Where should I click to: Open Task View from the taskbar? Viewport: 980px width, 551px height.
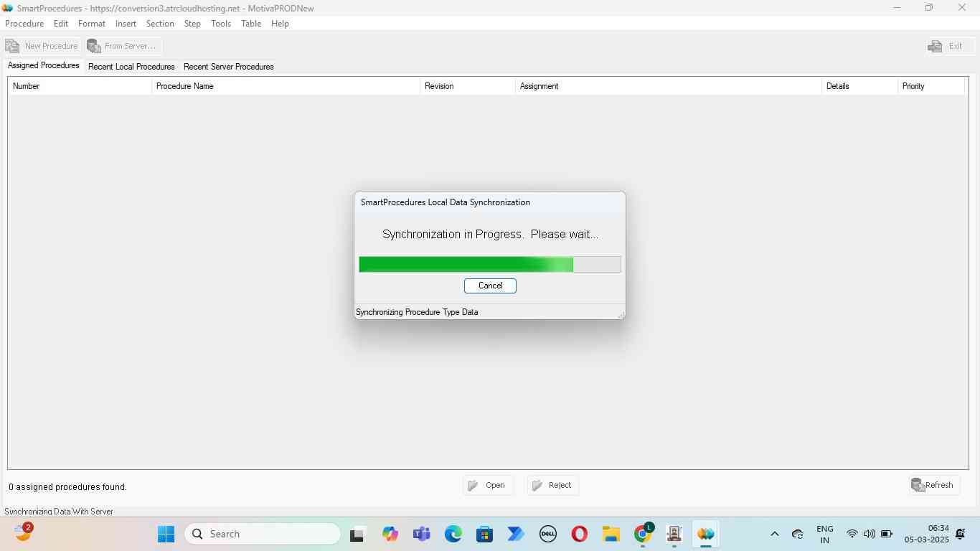357,534
